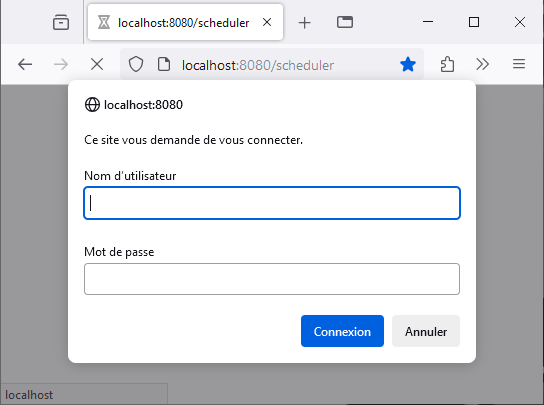Image resolution: width=544 pixels, height=405 pixels.
Task: Click the address bar URL text
Action: (x=258, y=65)
